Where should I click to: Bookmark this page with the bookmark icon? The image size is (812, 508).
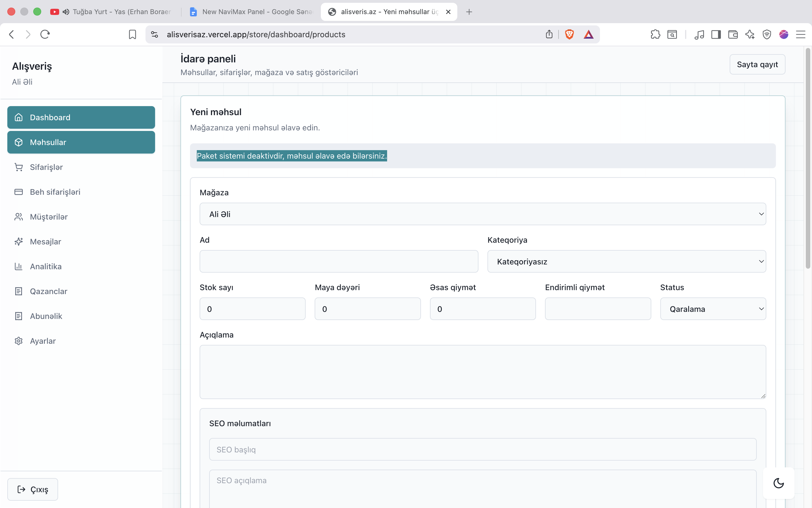coord(133,34)
